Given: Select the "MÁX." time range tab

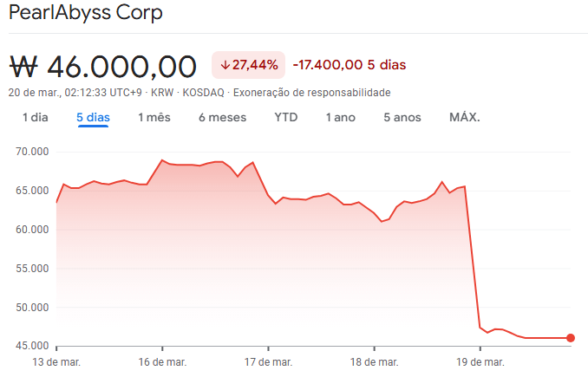Looking at the screenshot, I should [465, 117].
